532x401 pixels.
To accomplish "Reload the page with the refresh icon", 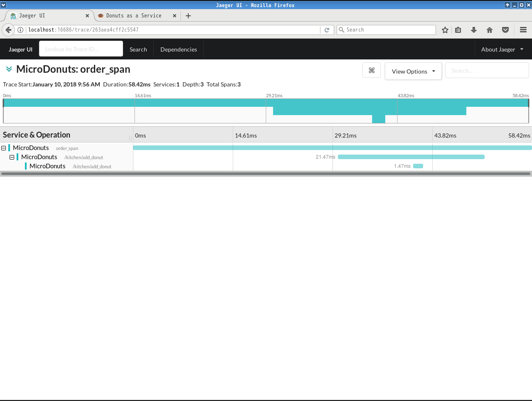I will [x=327, y=30].
